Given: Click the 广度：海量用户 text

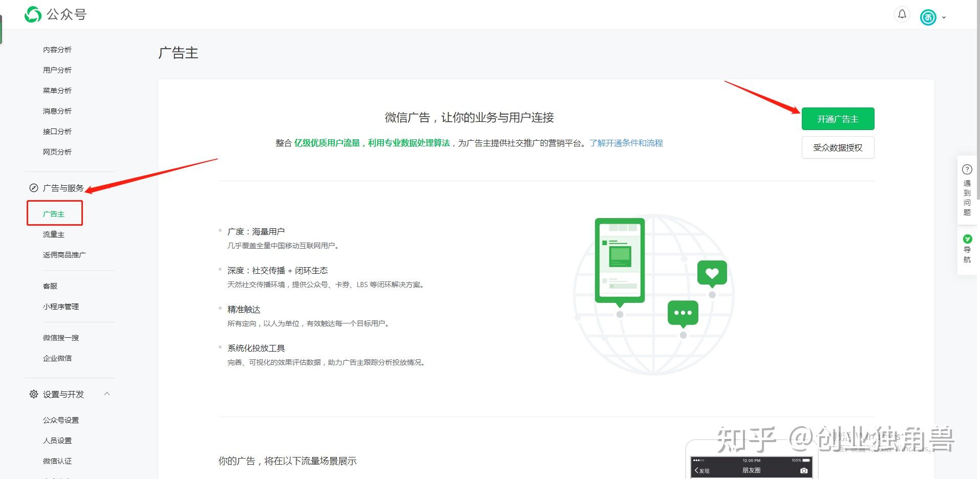Looking at the screenshot, I should [x=256, y=231].
